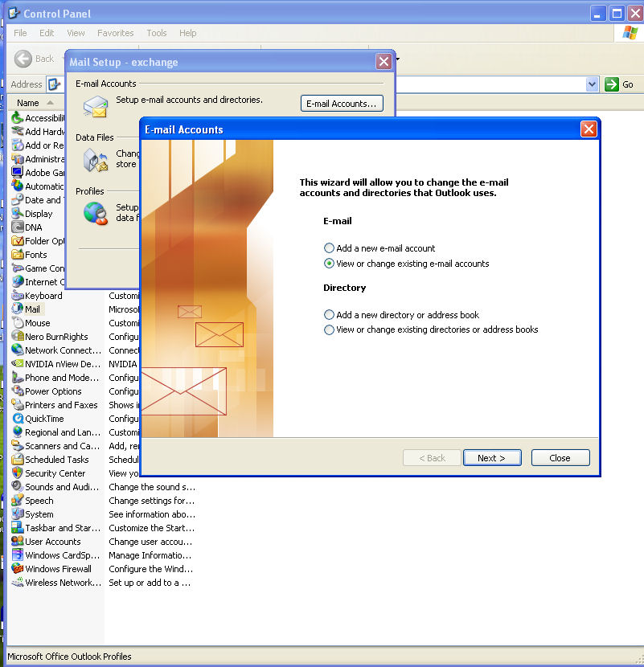Select the DNA icon
The width and height of the screenshot is (644, 667).
point(18,227)
